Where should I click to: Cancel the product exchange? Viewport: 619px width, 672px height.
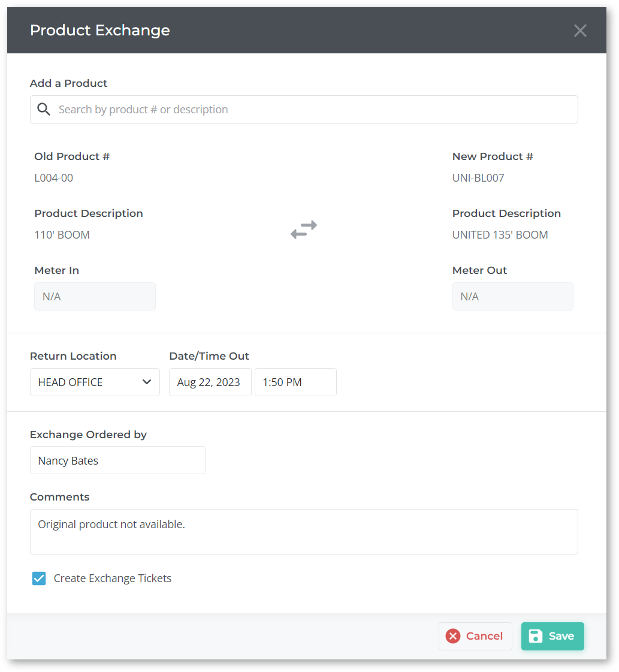click(475, 636)
